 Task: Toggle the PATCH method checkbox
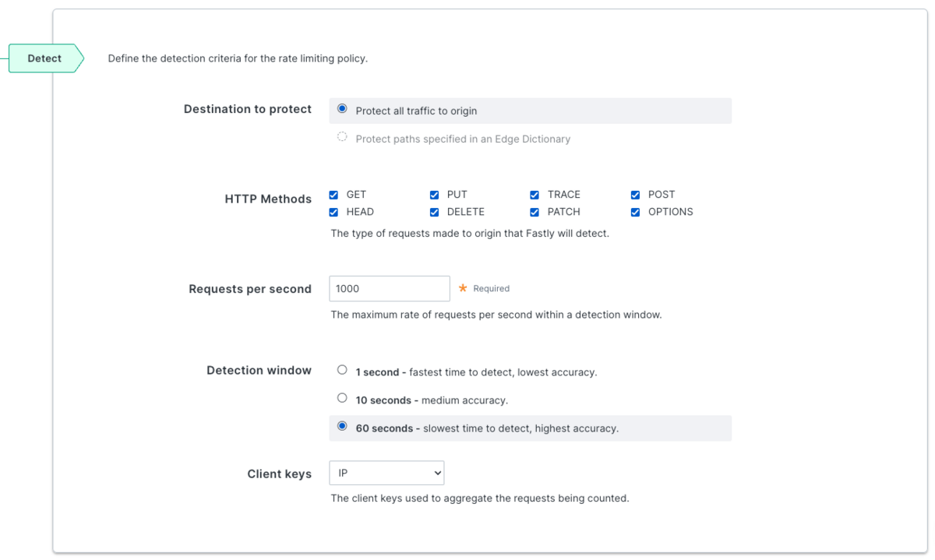[x=535, y=212]
